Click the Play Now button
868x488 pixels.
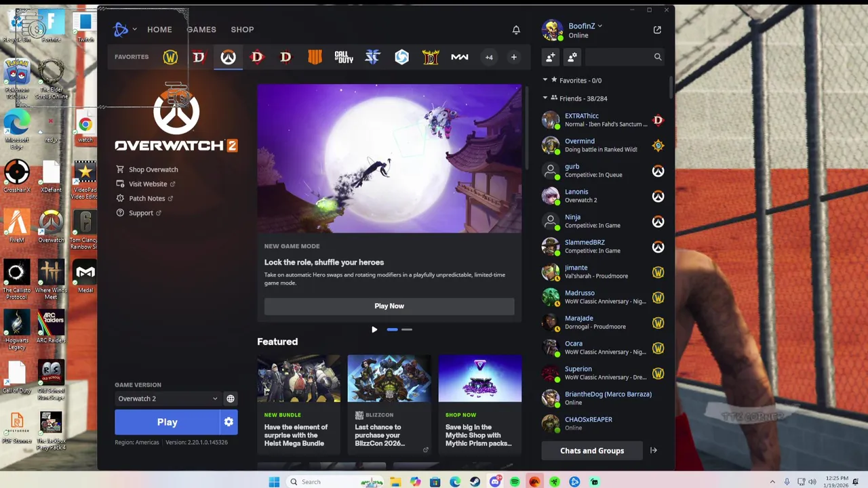point(389,306)
